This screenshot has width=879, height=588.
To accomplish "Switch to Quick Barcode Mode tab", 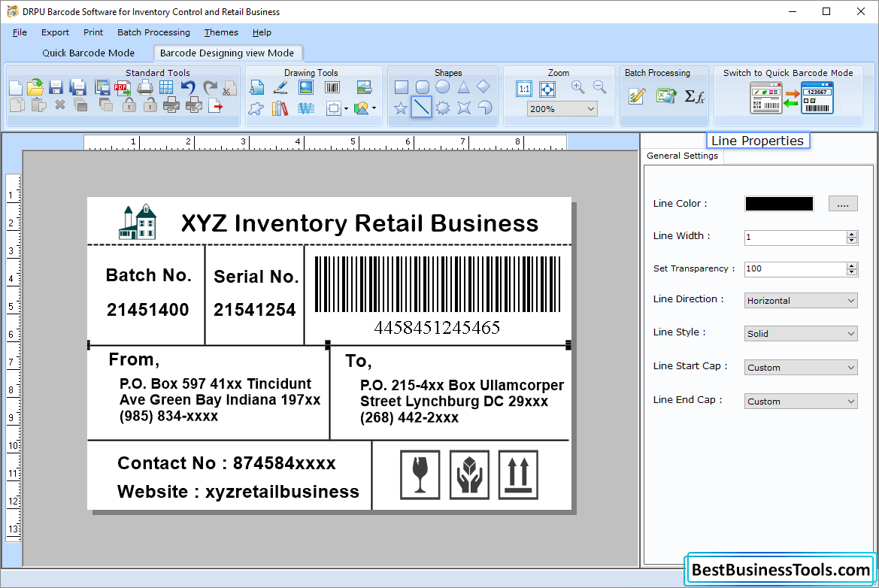I will [89, 53].
